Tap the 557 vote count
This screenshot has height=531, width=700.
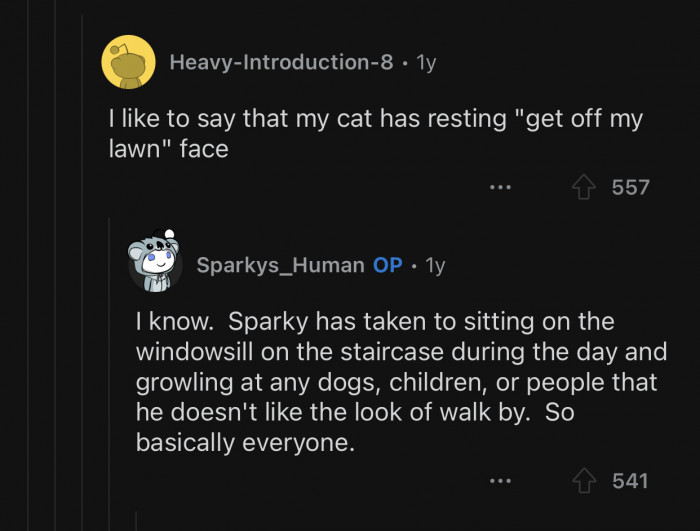click(630, 187)
